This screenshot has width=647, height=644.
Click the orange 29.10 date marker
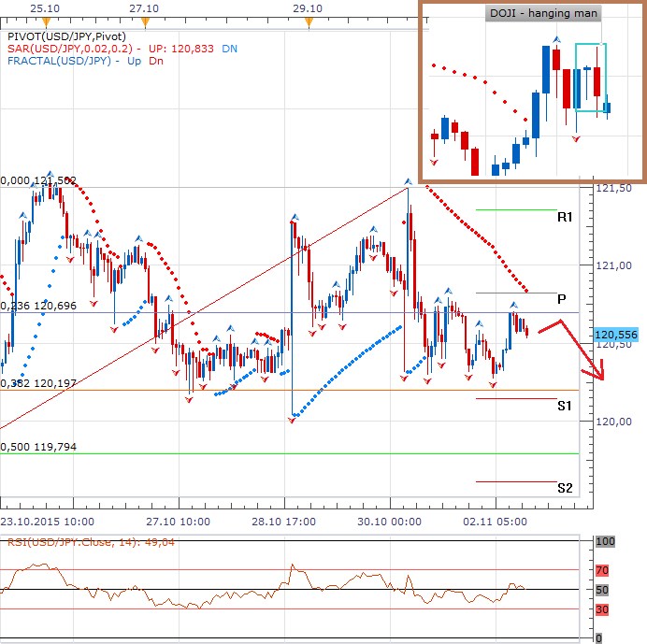[x=309, y=17]
